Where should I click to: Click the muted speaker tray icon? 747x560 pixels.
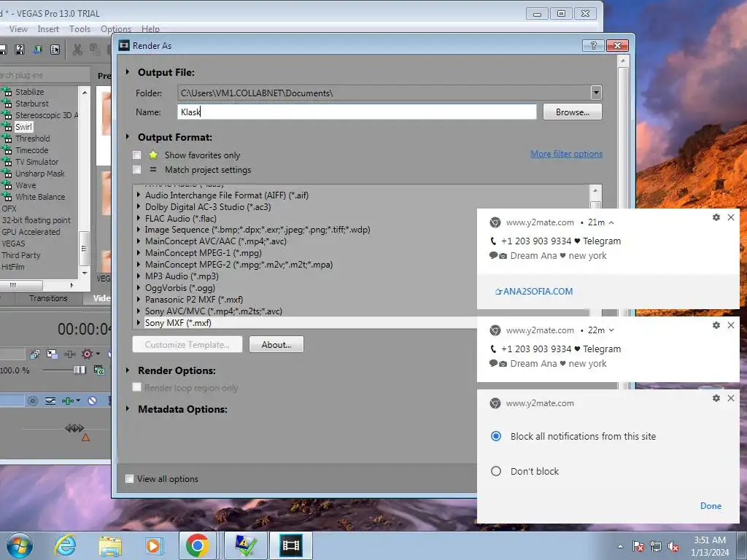[x=673, y=547]
